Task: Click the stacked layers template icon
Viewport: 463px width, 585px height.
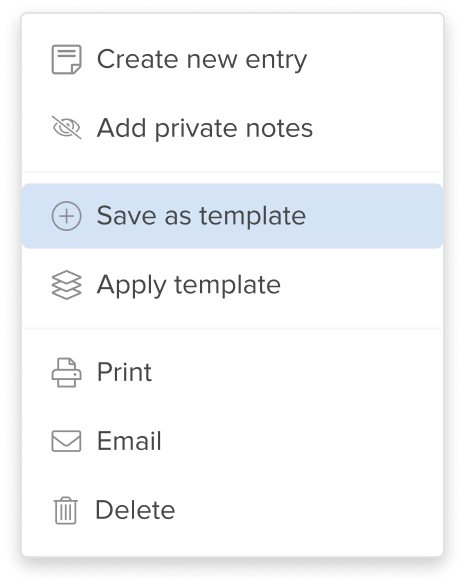Action: [x=66, y=285]
